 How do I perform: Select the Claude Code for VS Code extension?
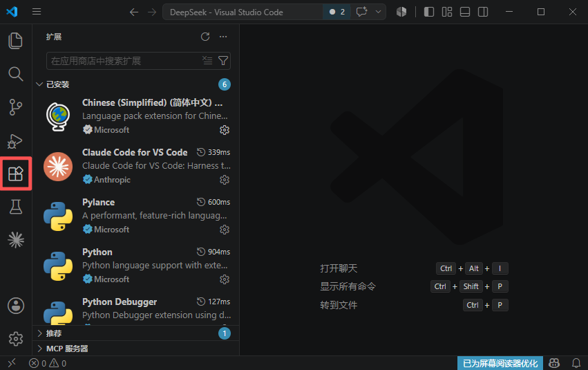tap(135, 166)
